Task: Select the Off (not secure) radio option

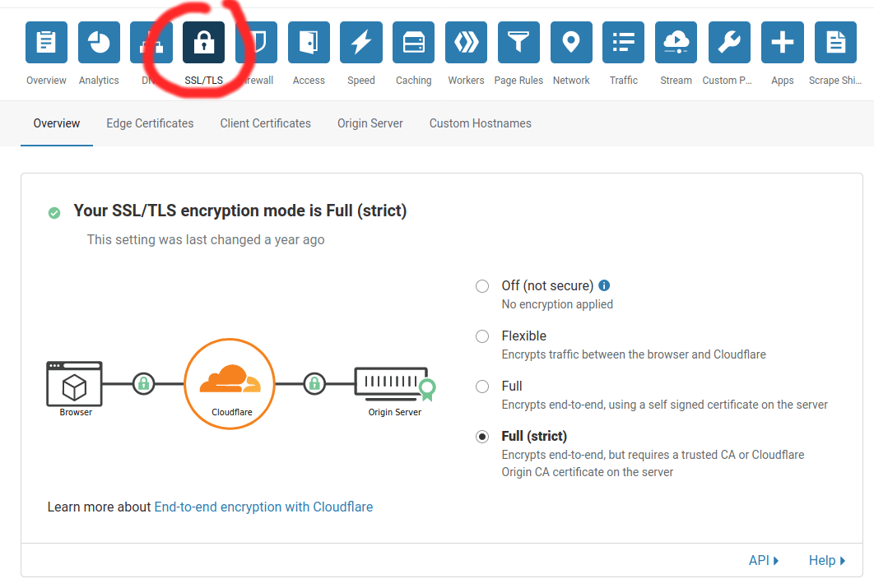Action: tap(482, 286)
